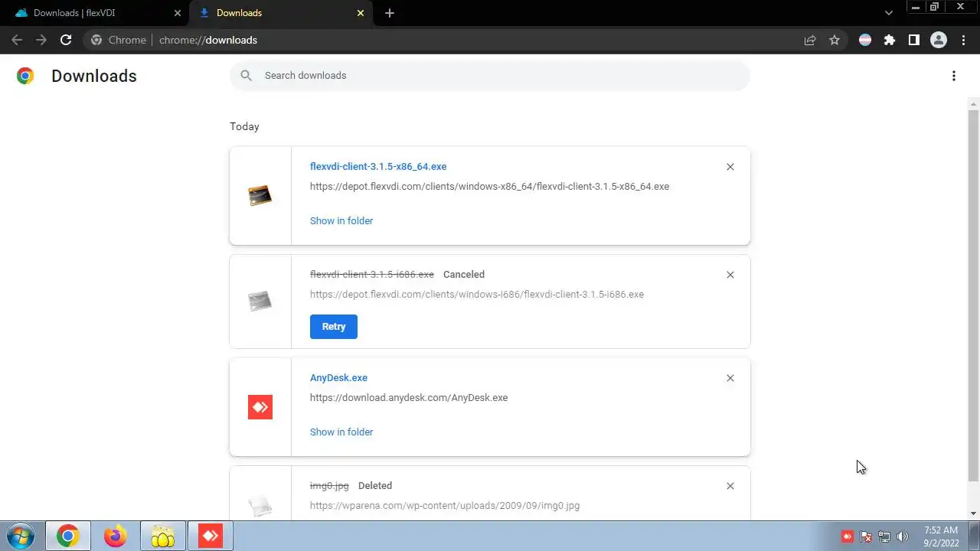Click the striped extension icon in toolbar
The width and height of the screenshot is (980, 551).
pyautogui.click(x=865, y=40)
